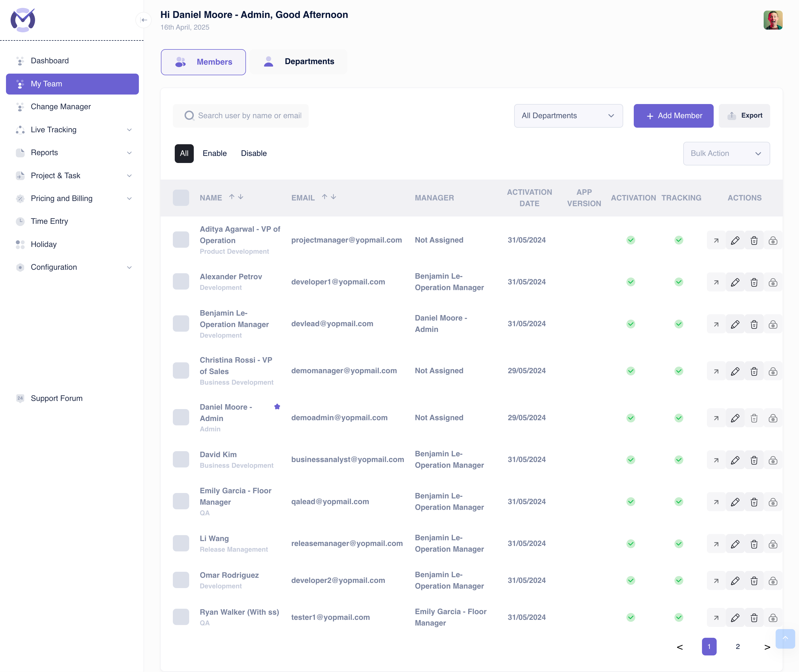The width and height of the screenshot is (799, 672).
Task: Click the search user by name field
Action: point(241,115)
